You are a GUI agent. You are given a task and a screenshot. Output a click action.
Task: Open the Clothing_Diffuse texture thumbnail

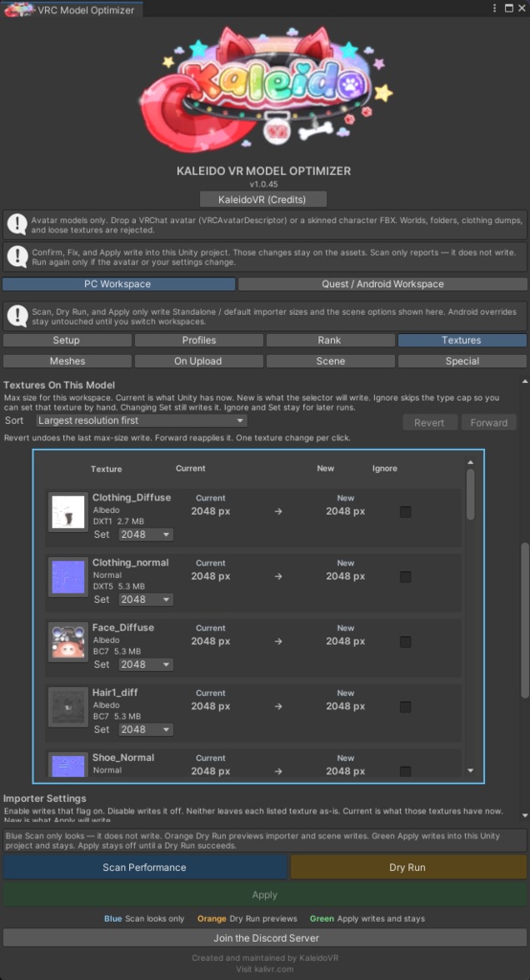68,512
